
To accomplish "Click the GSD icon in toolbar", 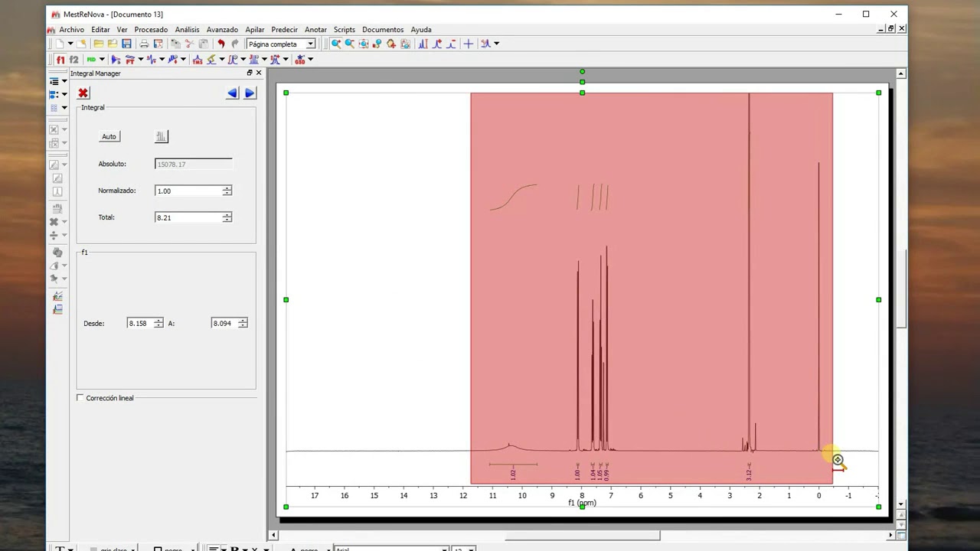I will coord(300,59).
